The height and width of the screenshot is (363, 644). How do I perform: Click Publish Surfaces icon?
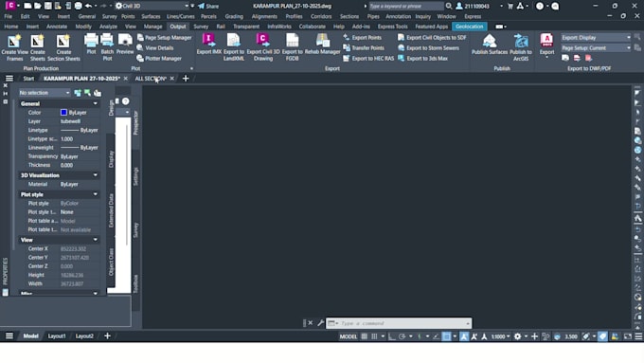point(490,41)
